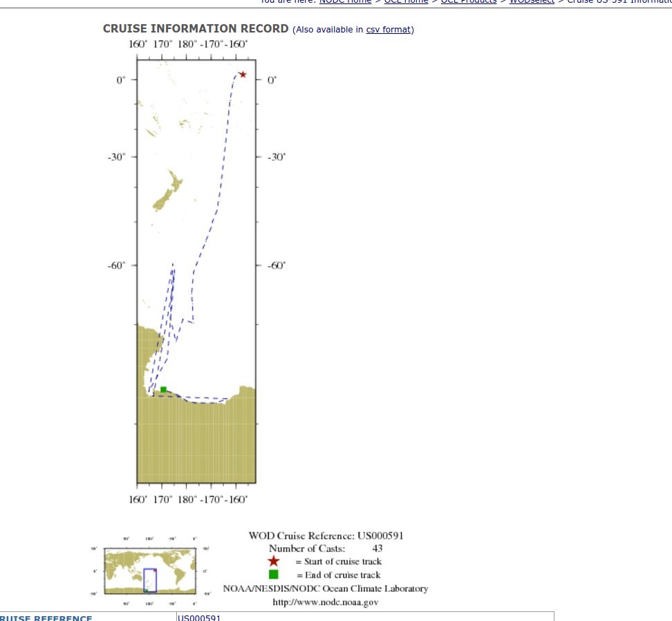The height and width of the screenshot is (621, 672).
Task: Click red star cruise start marker on map
Action: tap(243, 75)
